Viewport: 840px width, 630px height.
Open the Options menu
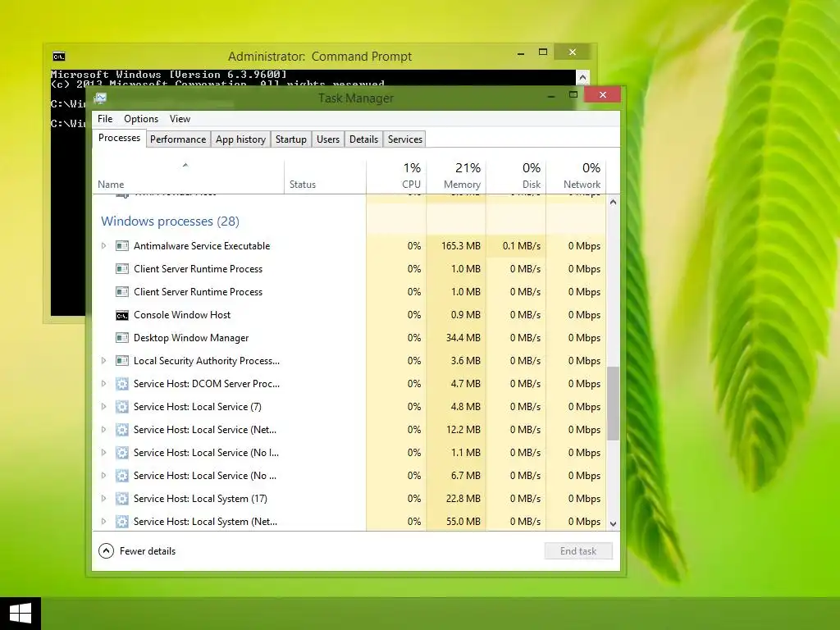(x=141, y=119)
